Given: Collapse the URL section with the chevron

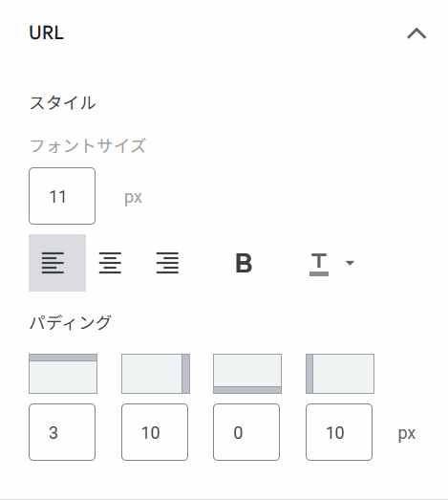Looking at the screenshot, I should [416, 33].
